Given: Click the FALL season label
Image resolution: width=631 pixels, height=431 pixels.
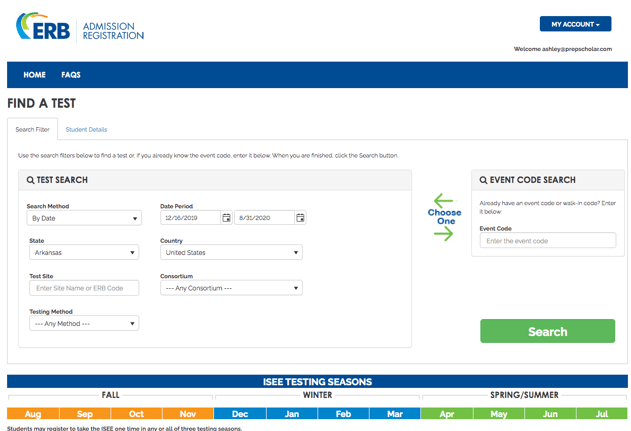Looking at the screenshot, I should coord(110,395).
